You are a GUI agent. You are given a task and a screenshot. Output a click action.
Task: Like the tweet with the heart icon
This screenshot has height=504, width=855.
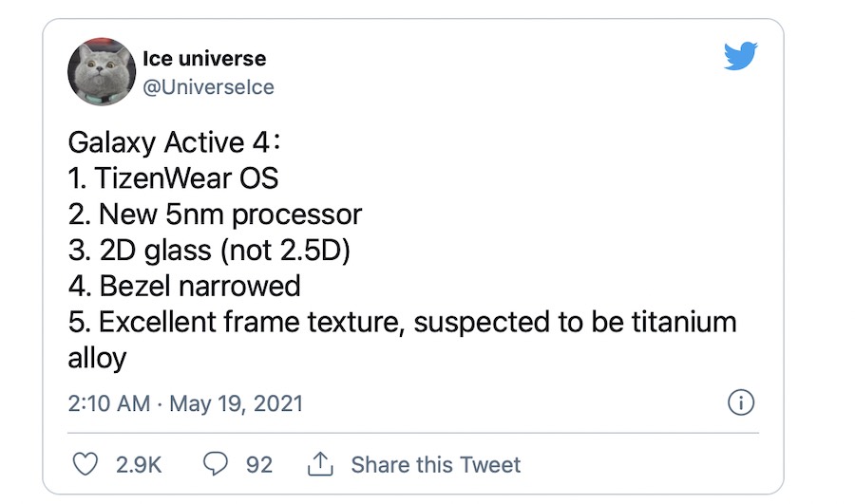[85, 464]
